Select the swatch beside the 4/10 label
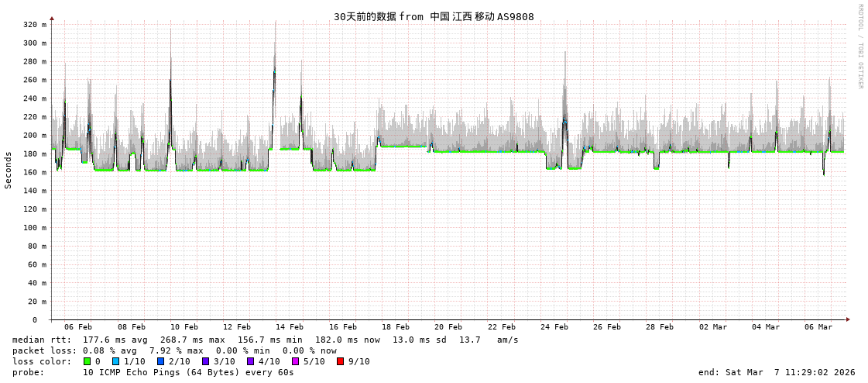The height and width of the screenshot is (383, 868). [x=250, y=361]
